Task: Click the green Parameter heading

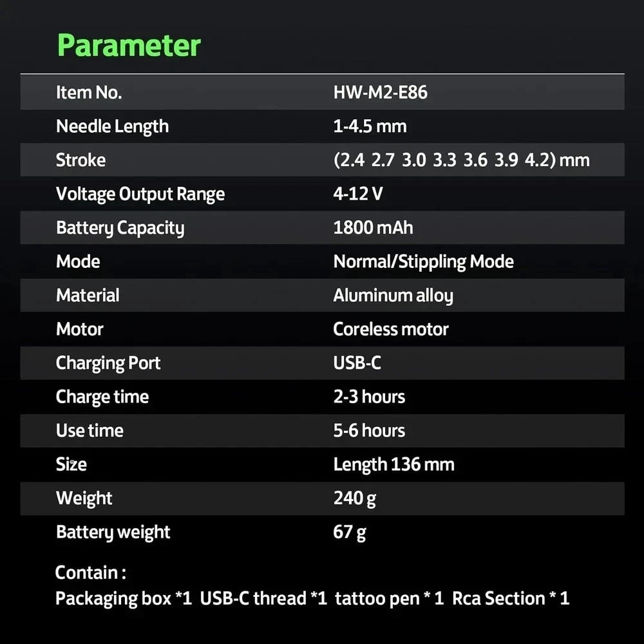Action: 129,46
